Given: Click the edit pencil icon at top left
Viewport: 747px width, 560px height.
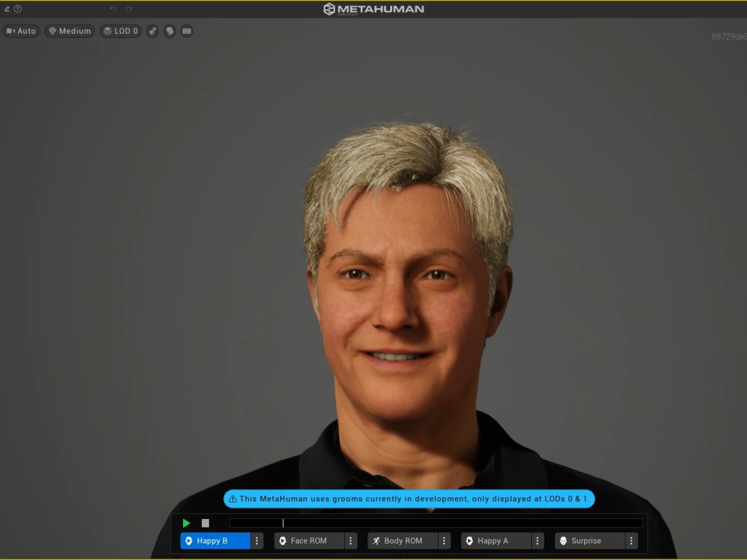Looking at the screenshot, I should tap(7, 8).
